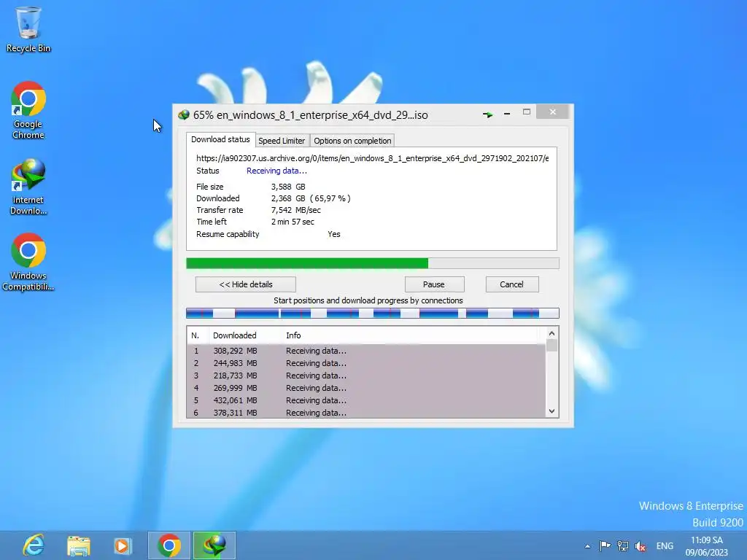The width and height of the screenshot is (747, 560).
Task: Click the N. column header
Action: [x=197, y=335]
